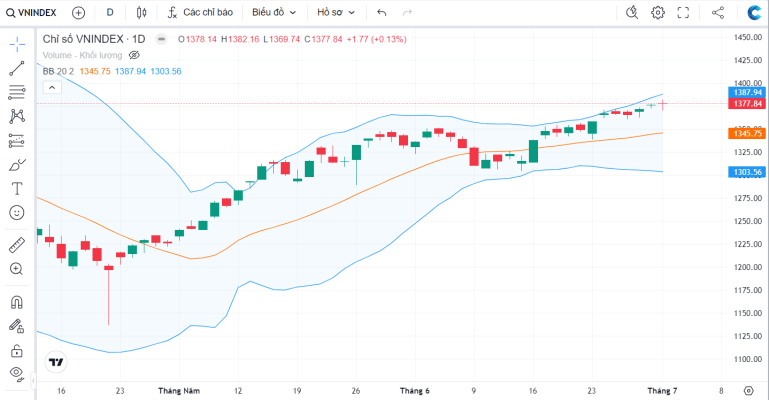The height and width of the screenshot is (400, 769).
Task: Select horizontal lines Fibonacci tool
Action: 17,92
